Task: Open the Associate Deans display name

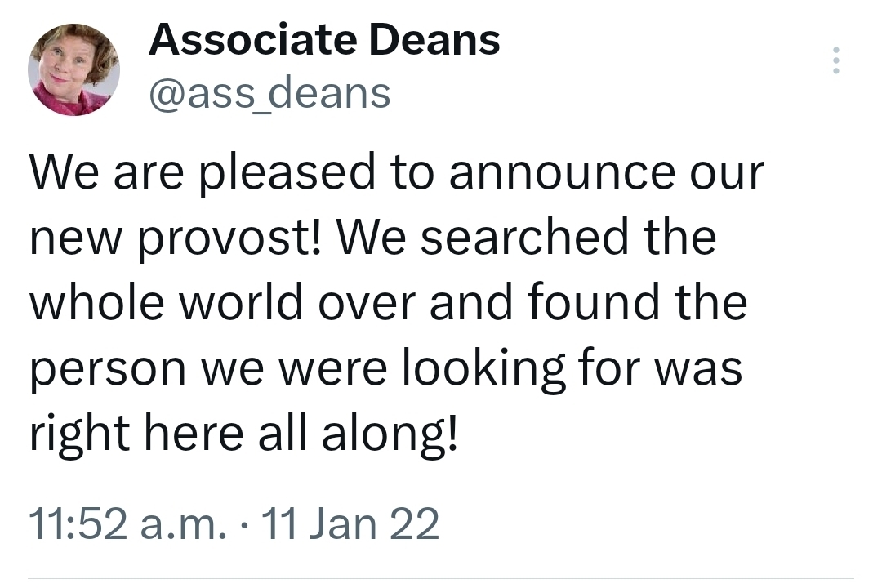Action: (x=323, y=40)
